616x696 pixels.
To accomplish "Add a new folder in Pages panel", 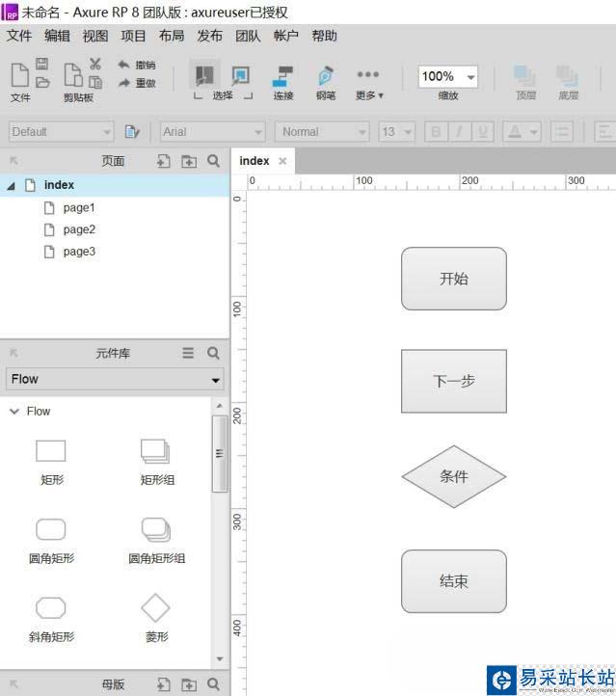I will tap(189, 161).
